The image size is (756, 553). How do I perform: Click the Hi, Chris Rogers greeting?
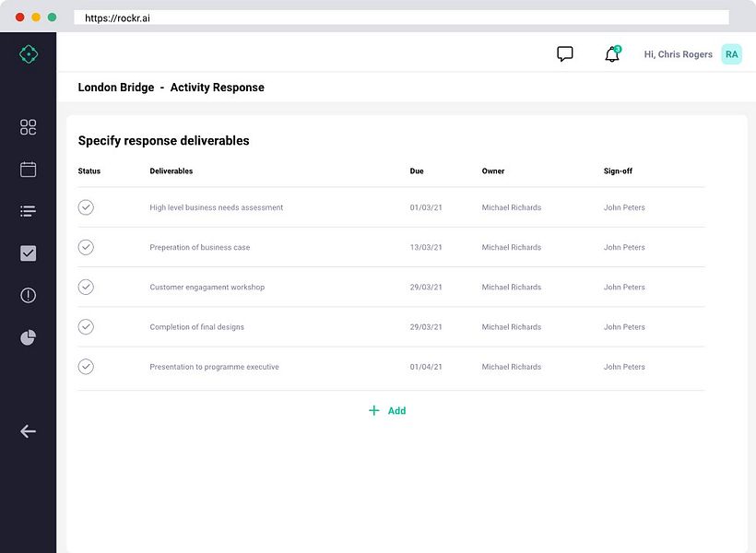coord(678,54)
